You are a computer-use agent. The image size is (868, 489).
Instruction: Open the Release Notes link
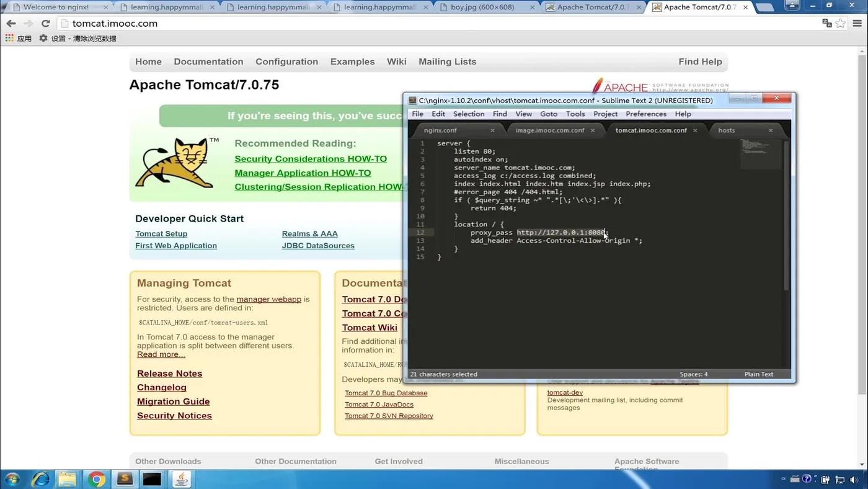tap(169, 374)
